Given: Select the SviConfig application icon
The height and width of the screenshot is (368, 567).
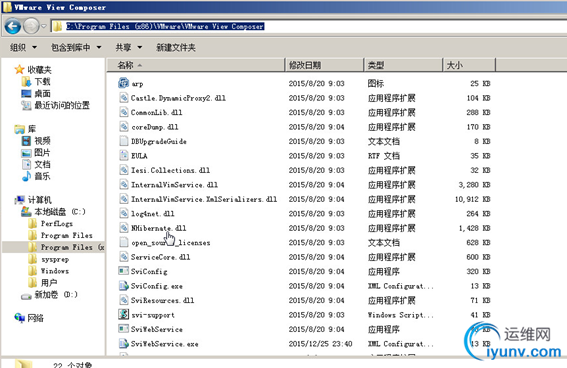Looking at the screenshot, I should 124,271.
